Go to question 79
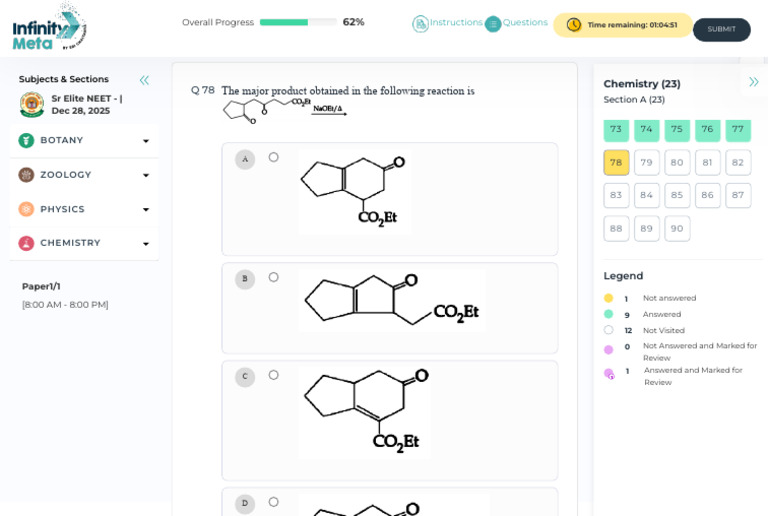Screen dimensions: 768x516 click(x=646, y=163)
